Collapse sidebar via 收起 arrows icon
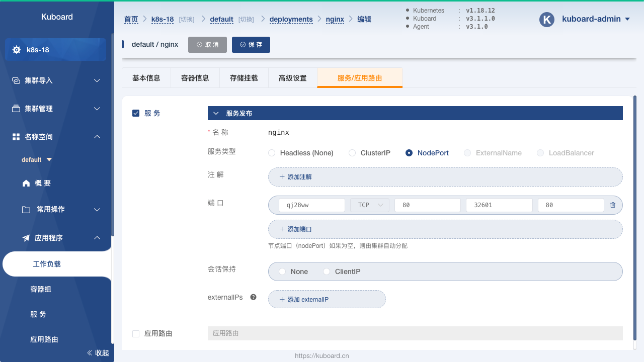The image size is (644, 362). point(90,353)
